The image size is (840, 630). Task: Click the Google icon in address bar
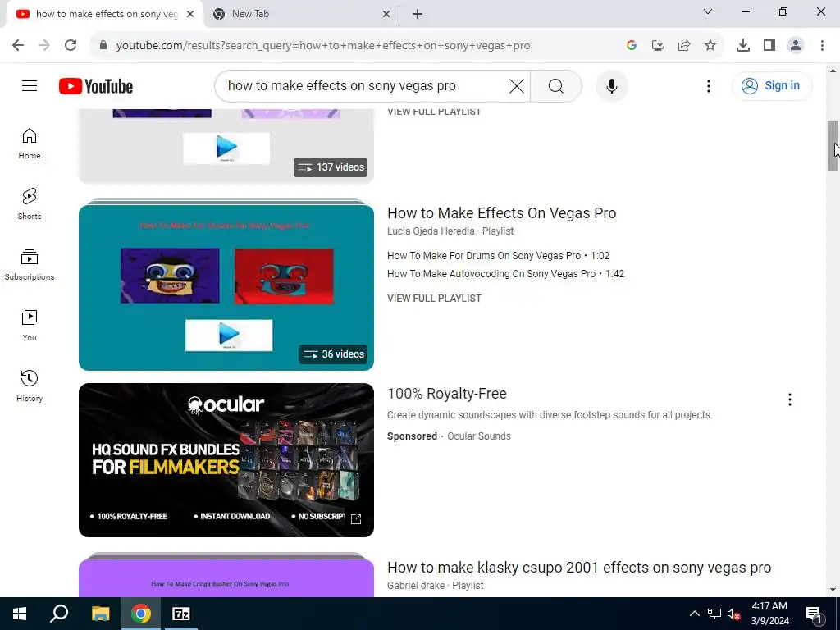(x=632, y=46)
